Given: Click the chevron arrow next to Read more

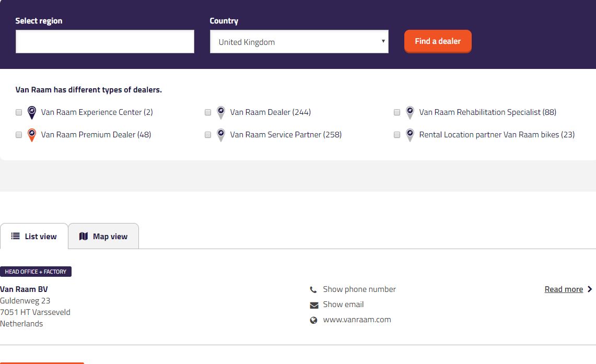Looking at the screenshot, I should pyautogui.click(x=590, y=289).
